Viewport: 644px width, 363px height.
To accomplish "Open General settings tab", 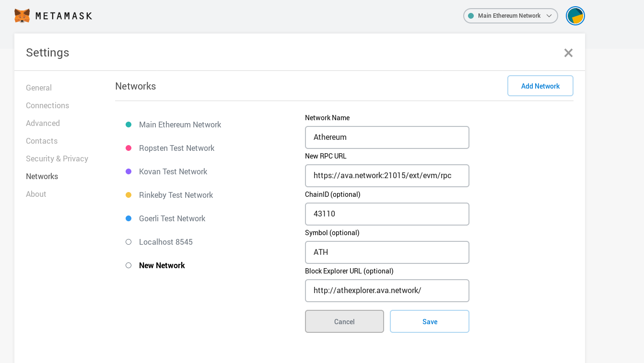I will pyautogui.click(x=39, y=88).
